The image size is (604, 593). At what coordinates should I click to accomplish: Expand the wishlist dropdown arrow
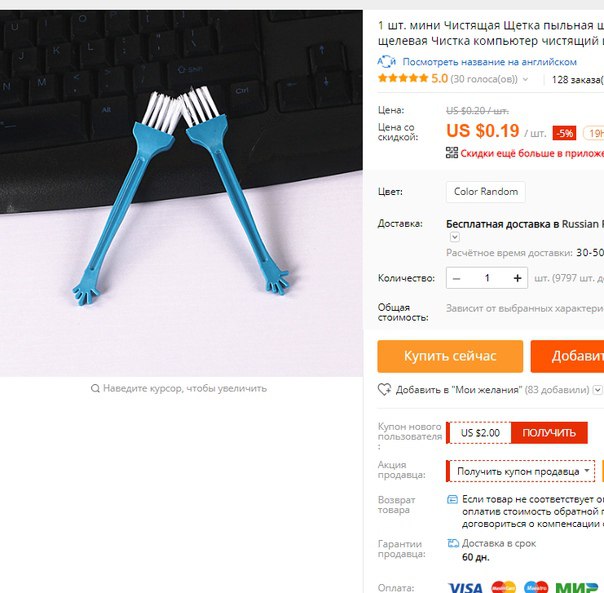coord(597,390)
